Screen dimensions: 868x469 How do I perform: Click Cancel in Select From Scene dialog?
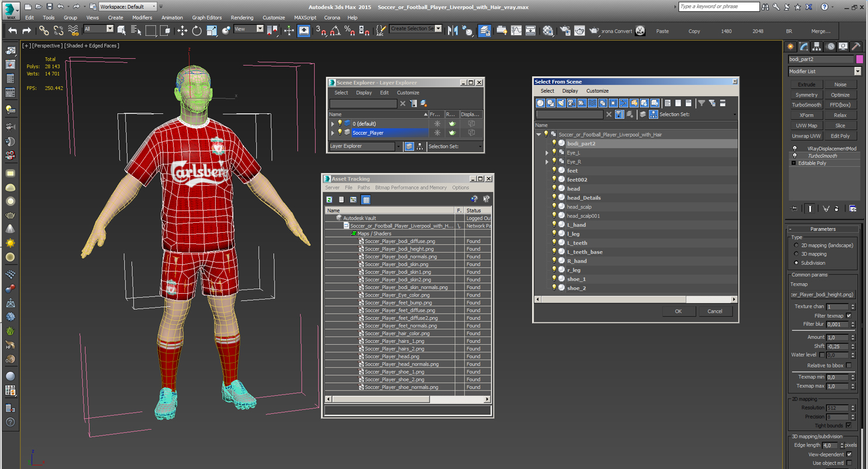(715, 311)
